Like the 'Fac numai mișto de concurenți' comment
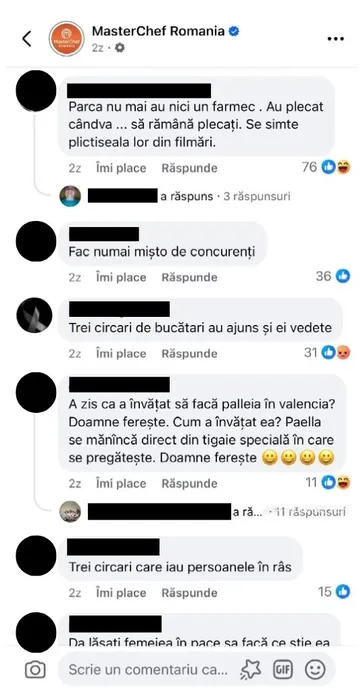361x700 pixels. pyautogui.click(x=121, y=277)
